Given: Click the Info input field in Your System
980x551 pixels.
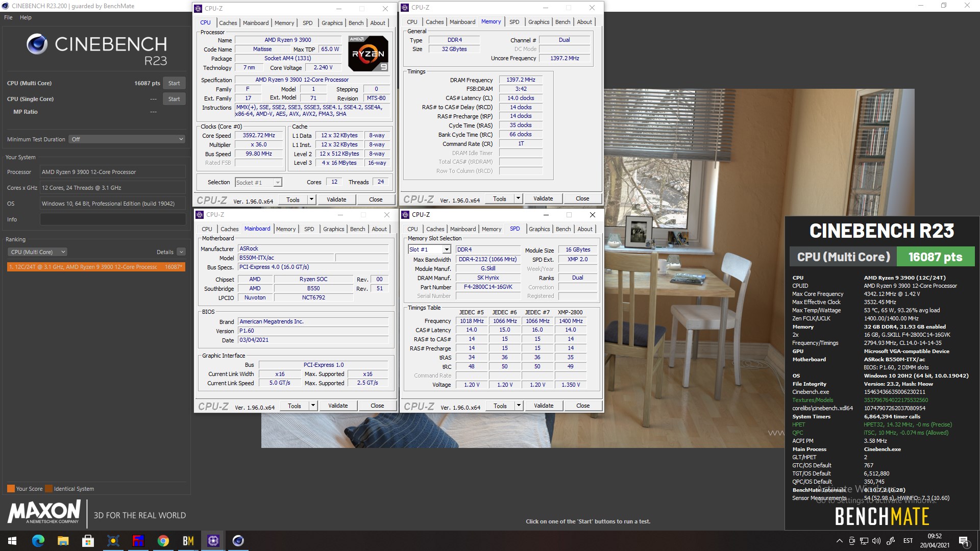Looking at the screenshot, I should pyautogui.click(x=113, y=219).
